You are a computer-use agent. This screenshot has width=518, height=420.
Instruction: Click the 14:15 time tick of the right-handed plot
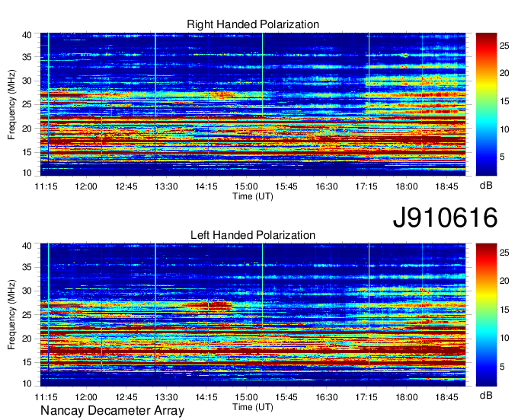[x=206, y=186]
